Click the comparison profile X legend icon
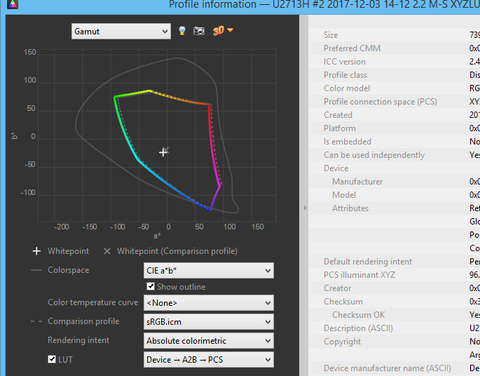This screenshot has height=376, width=480. [x=107, y=251]
